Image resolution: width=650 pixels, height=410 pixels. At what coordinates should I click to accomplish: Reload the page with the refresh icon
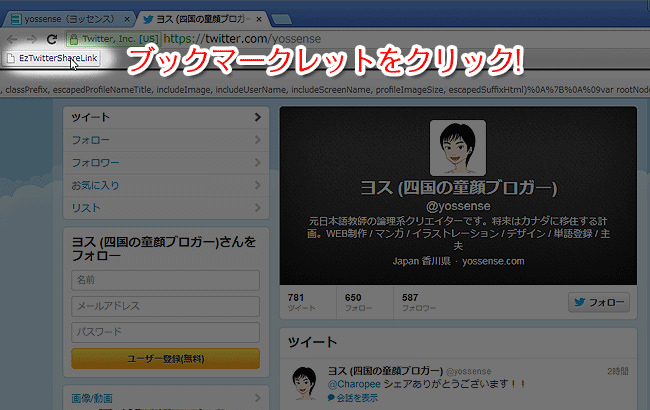pyautogui.click(x=52, y=39)
